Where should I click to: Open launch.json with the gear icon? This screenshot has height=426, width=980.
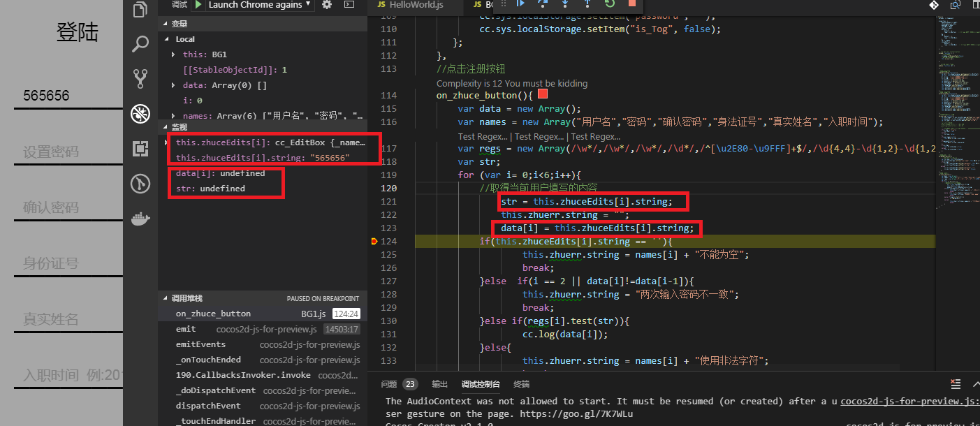tap(326, 5)
